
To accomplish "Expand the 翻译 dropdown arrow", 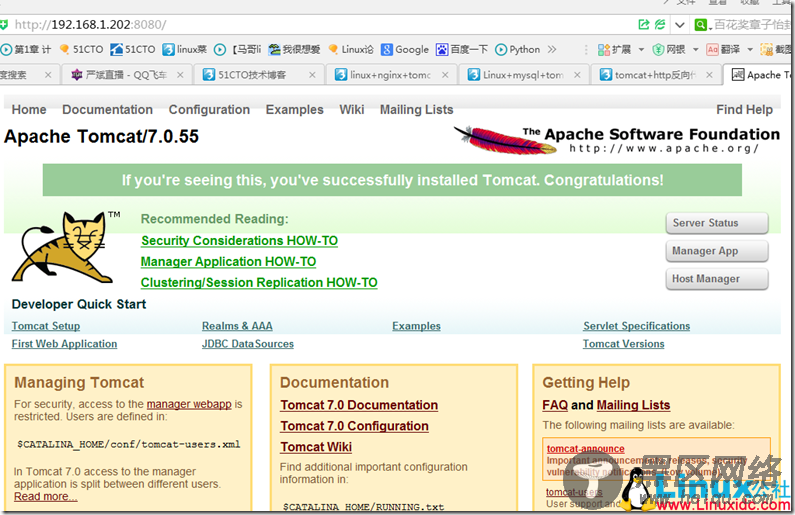I will (750, 50).
